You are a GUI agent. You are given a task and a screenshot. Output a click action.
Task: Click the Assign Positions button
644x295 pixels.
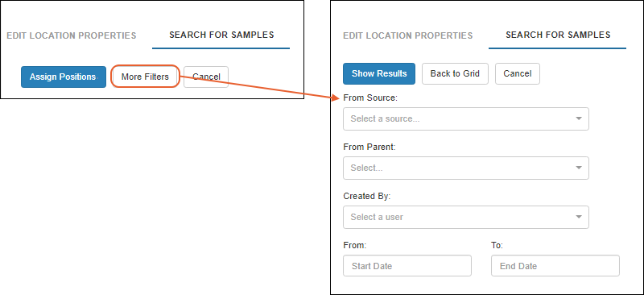point(64,77)
